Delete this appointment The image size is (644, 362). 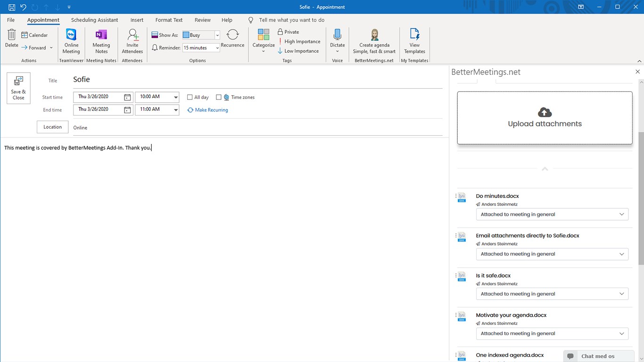click(12, 39)
